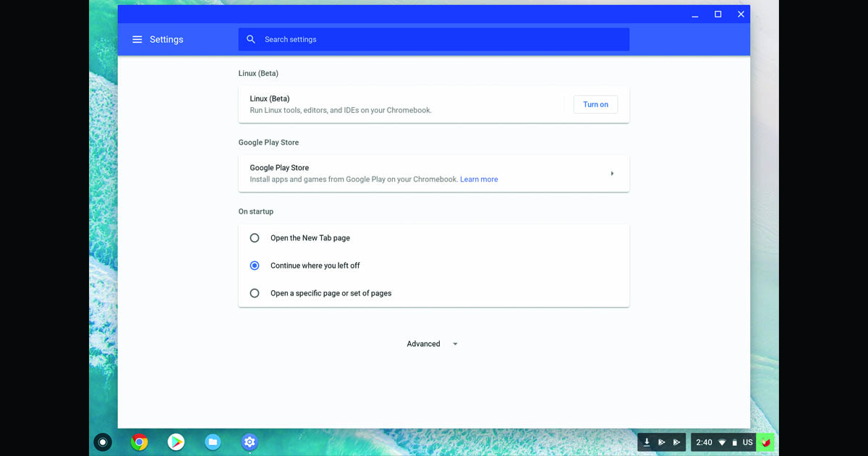The image size is (868, 456).
Task: Select Open a specific page or set of pages
Action: [255, 293]
